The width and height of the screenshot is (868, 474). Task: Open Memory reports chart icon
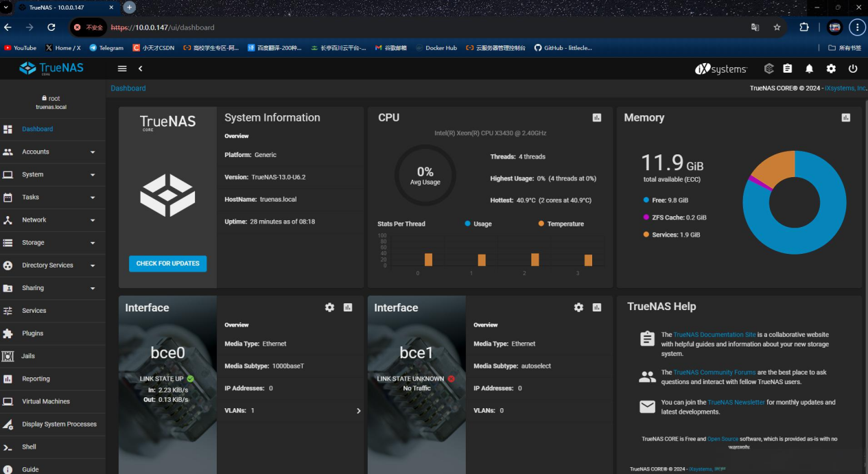click(x=846, y=118)
